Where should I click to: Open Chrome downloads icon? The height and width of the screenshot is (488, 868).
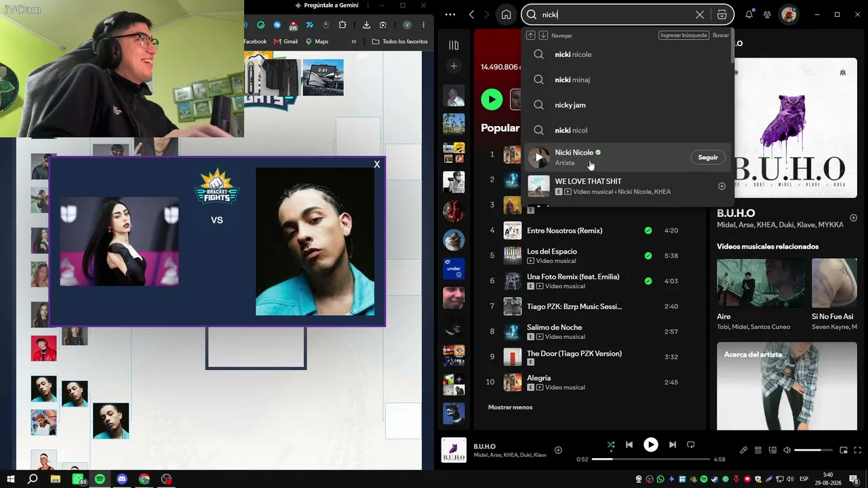point(366,25)
